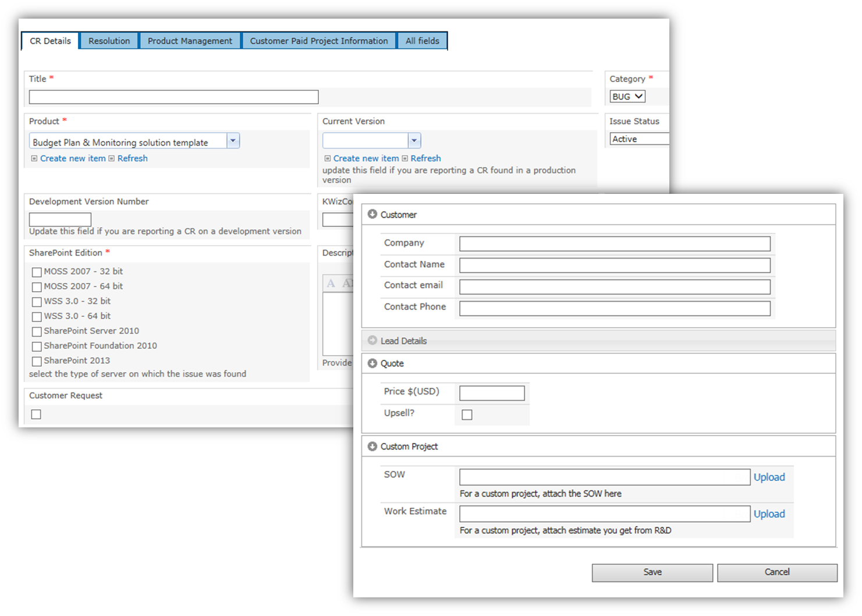Collapse the Custom Project section icon

(x=372, y=446)
